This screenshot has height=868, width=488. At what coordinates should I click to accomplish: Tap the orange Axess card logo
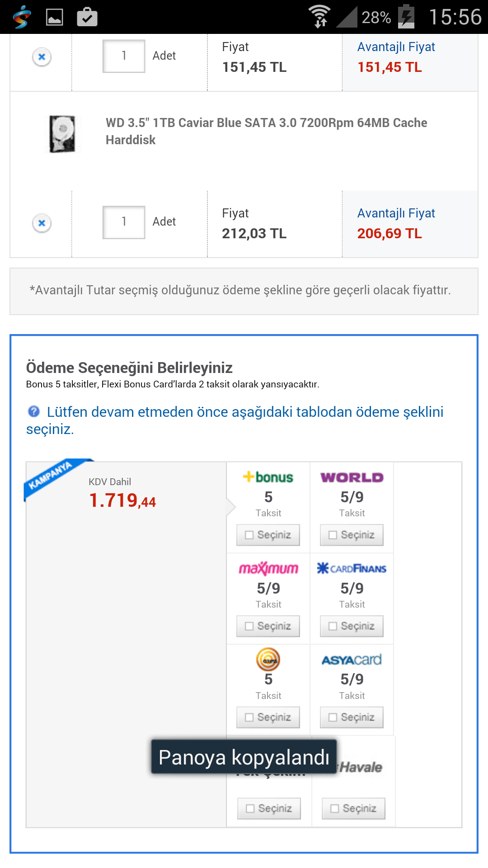[x=268, y=659]
